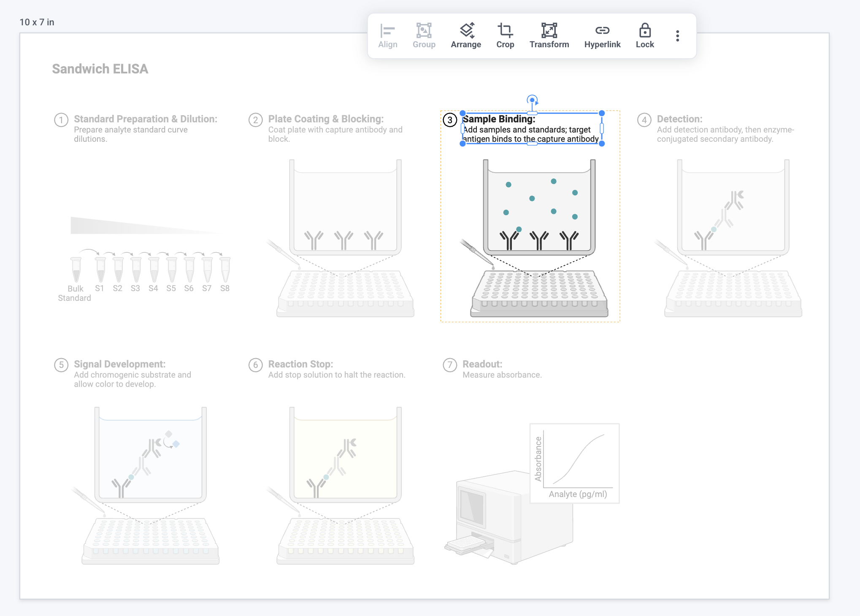Image resolution: width=860 pixels, height=616 pixels.
Task: Open the Align tool in the toolbar
Action: coord(387,36)
